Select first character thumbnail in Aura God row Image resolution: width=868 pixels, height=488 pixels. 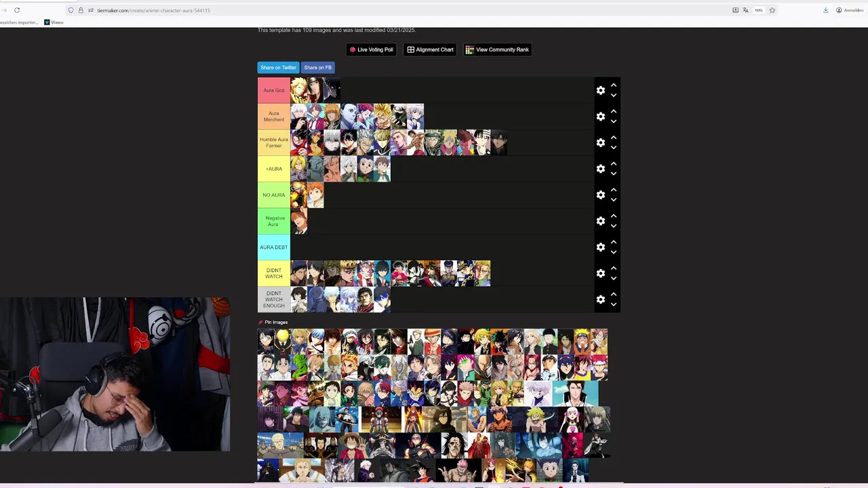[x=299, y=90]
